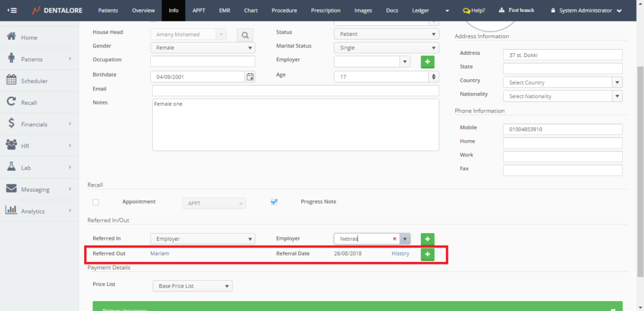Open the referral History link

point(400,254)
